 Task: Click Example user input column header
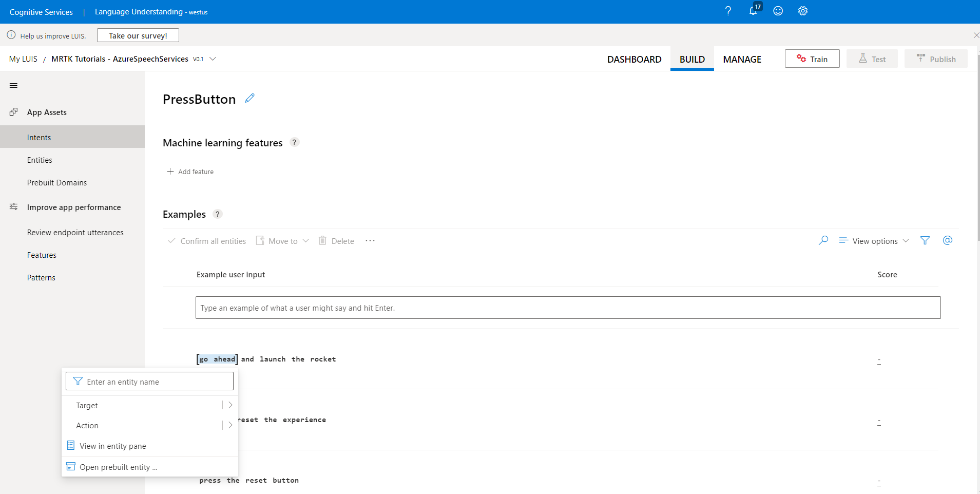pos(230,274)
